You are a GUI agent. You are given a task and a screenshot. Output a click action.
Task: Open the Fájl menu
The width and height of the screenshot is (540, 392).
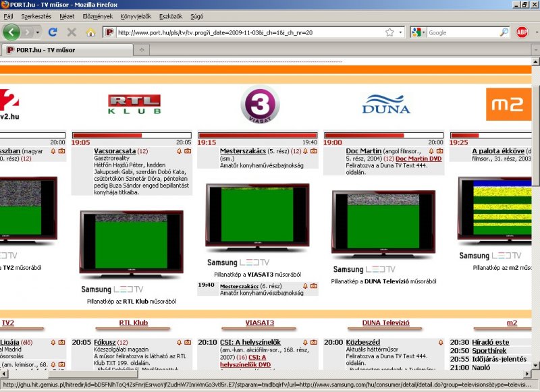8,16
